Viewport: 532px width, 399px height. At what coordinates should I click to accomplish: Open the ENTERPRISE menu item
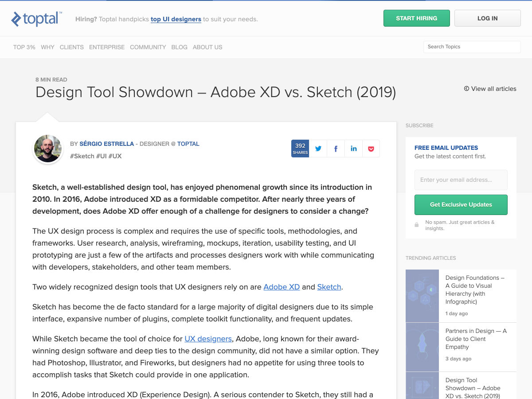[107, 47]
